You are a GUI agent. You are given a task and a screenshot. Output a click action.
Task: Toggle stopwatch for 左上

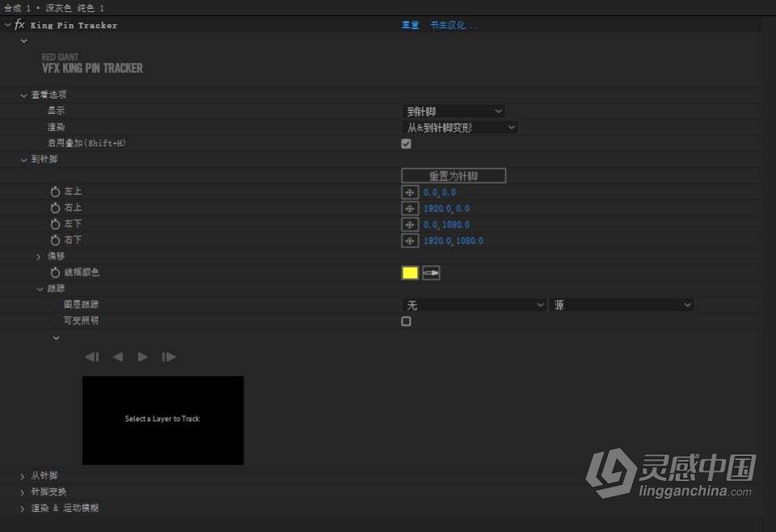click(x=55, y=192)
